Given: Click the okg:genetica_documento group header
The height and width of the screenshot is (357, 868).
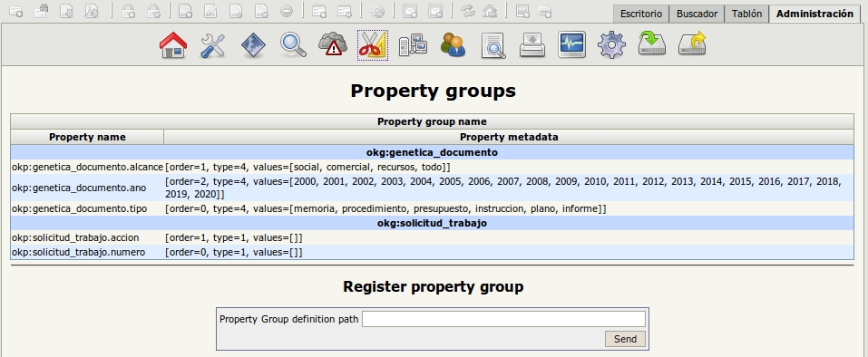Looking at the screenshot, I should 432,152.
